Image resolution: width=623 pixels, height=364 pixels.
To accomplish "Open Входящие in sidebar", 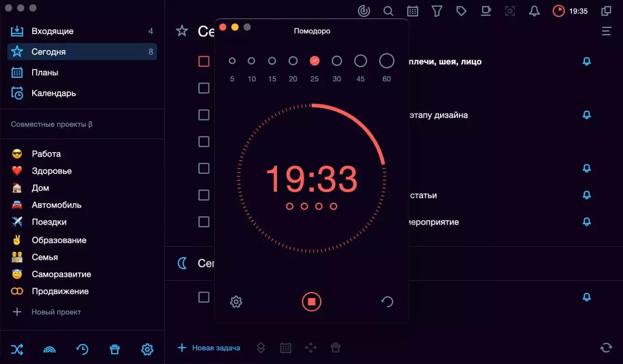I will 82,31.
